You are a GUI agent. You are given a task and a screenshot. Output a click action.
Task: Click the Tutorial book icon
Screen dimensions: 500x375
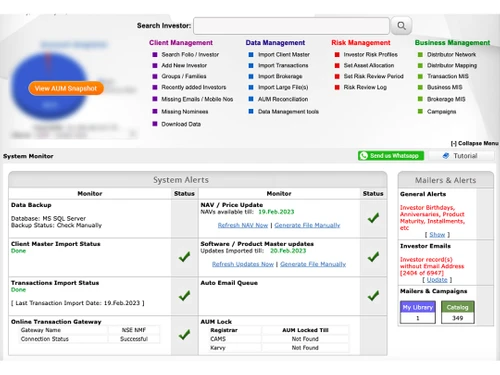click(x=446, y=156)
